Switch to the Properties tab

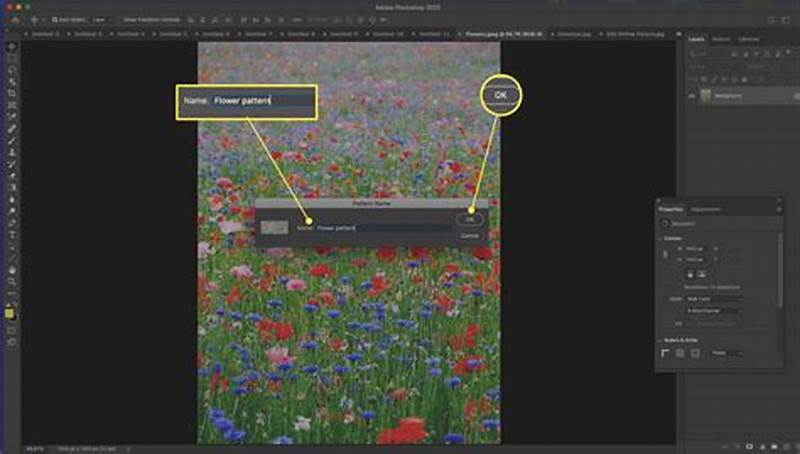click(670, 210)
